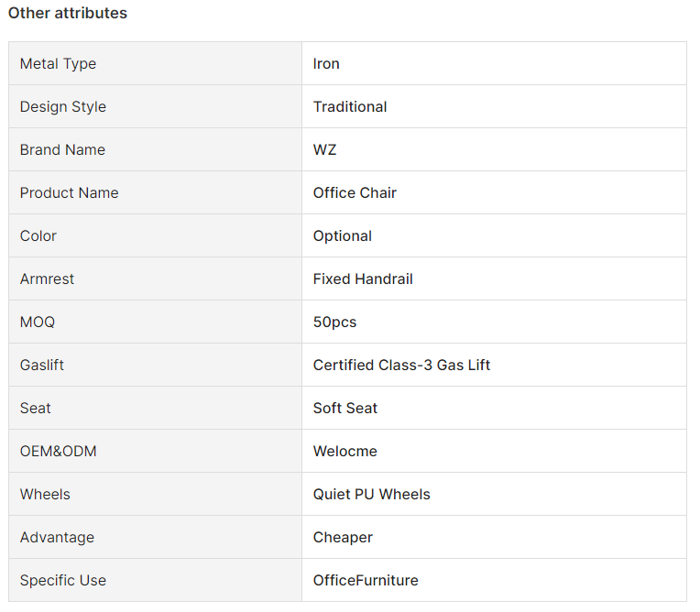The width and height of the screenshot is (700, 612).
Task: Click the Cheaper advantage value
Action: (x=343, y=538)
